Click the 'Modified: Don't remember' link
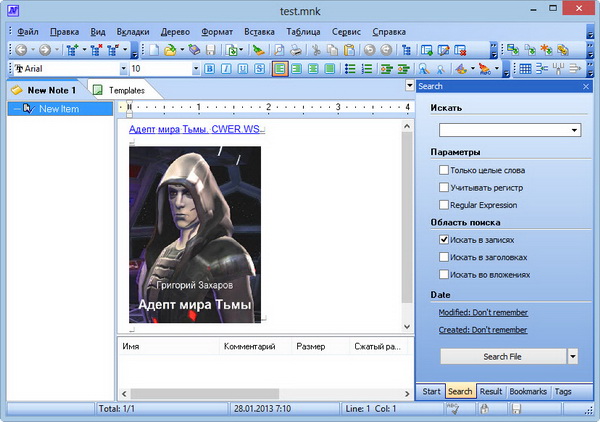600x422 pixels. pyautogui.click(x=482, y=313)
